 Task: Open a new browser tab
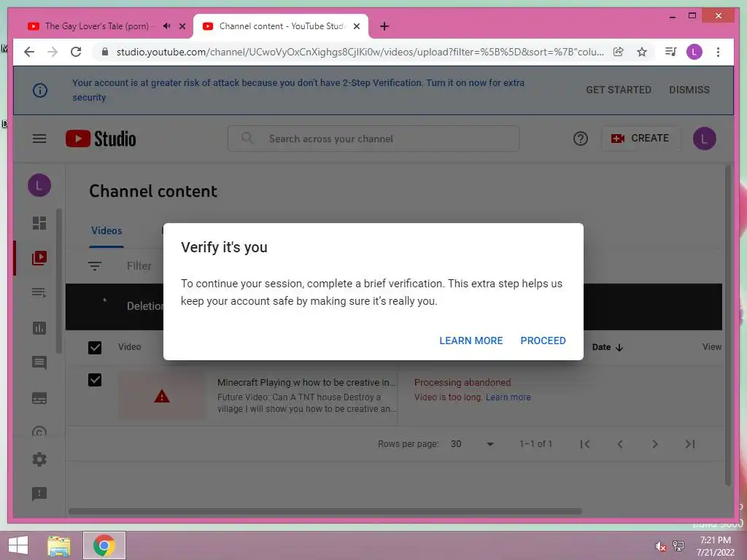click(x=384, y=26)
